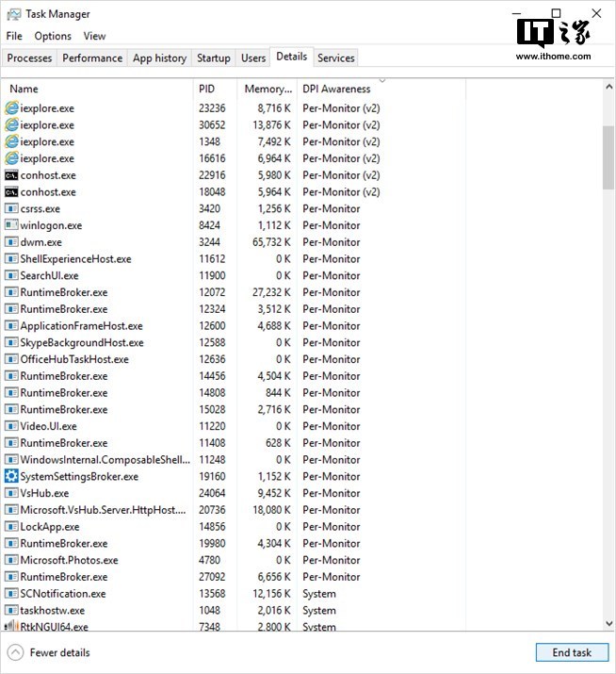
Task: Switch to the Performance tab
Action: tap(92, 58)
